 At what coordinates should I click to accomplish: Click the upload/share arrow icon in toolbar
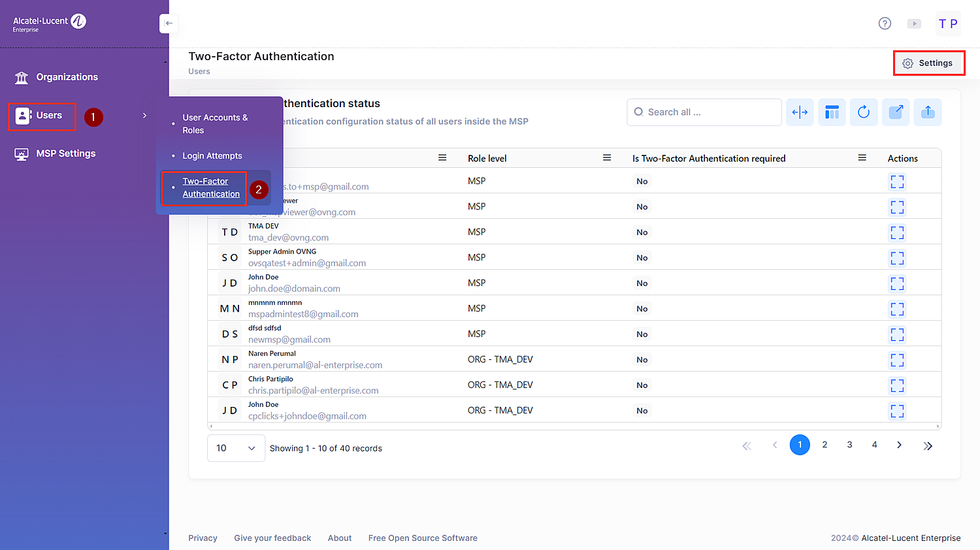click(928, 112)
